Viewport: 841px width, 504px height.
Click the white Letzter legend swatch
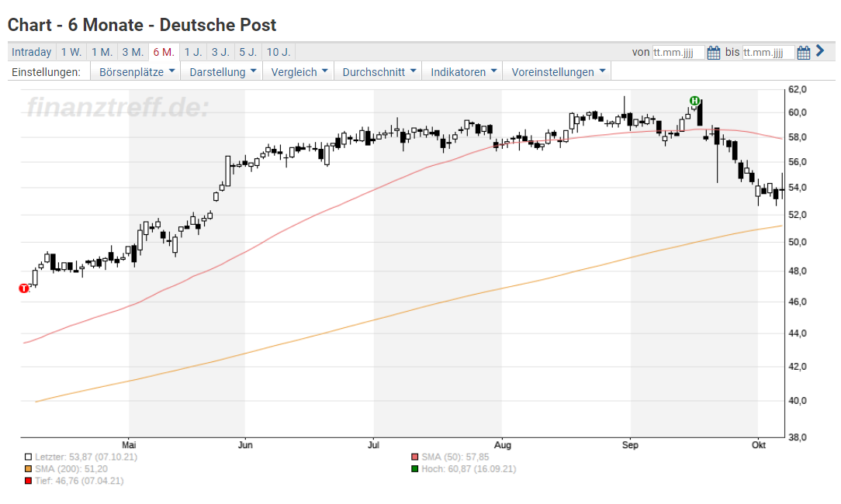(x=28, y=457)
